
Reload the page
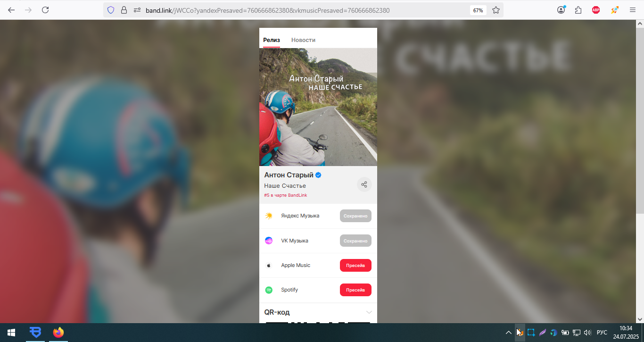coord(45,10)
